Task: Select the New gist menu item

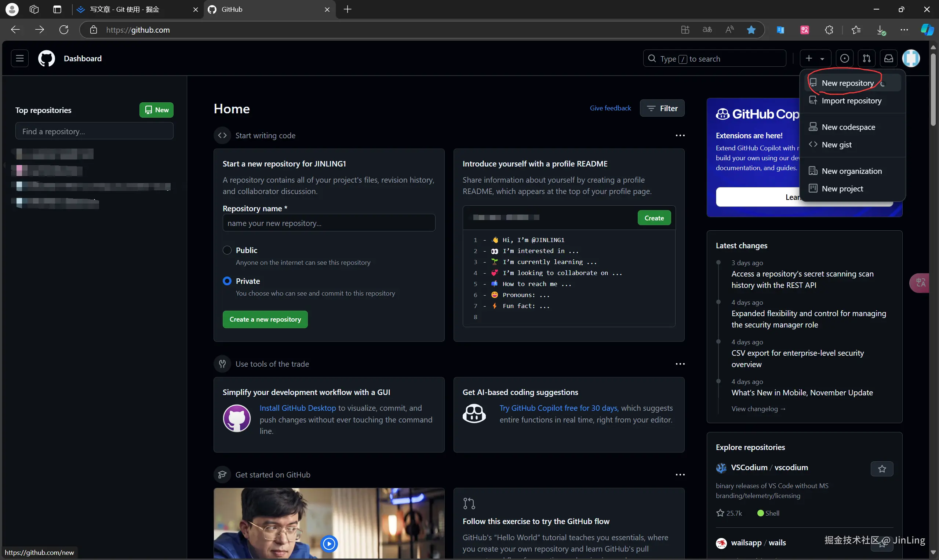Action: tap(836, 144)
